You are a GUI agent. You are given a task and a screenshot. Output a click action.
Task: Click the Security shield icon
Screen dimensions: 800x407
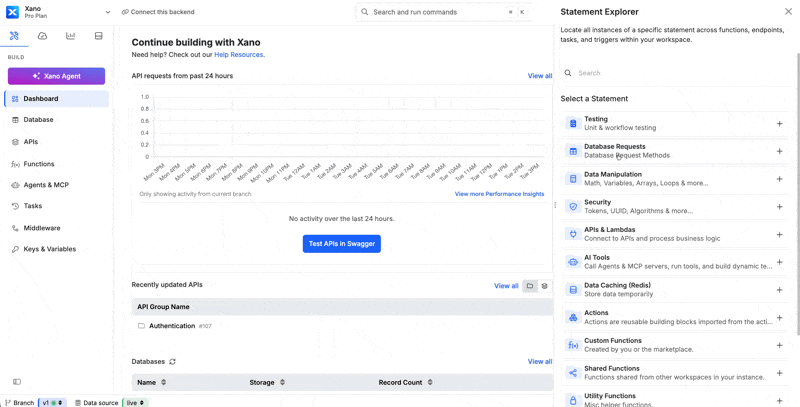573,207
